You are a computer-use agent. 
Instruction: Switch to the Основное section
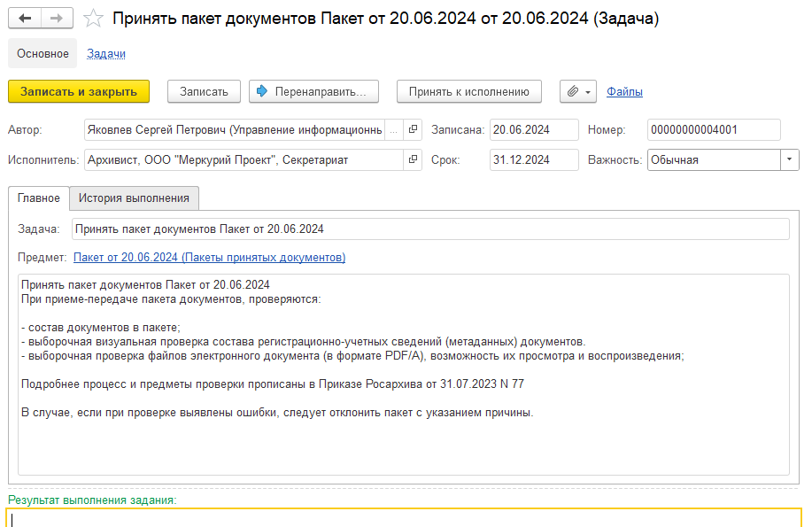tap(43, 53)
